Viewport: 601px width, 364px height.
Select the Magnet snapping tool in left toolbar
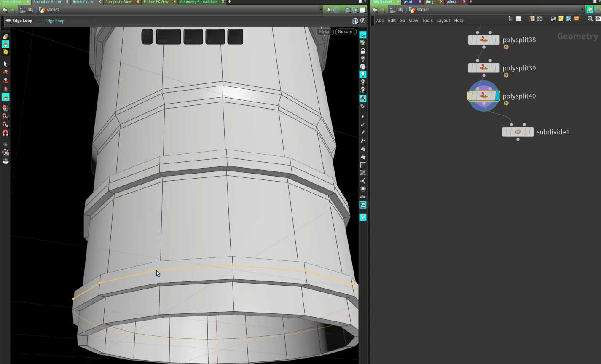(x=5, y=133)
